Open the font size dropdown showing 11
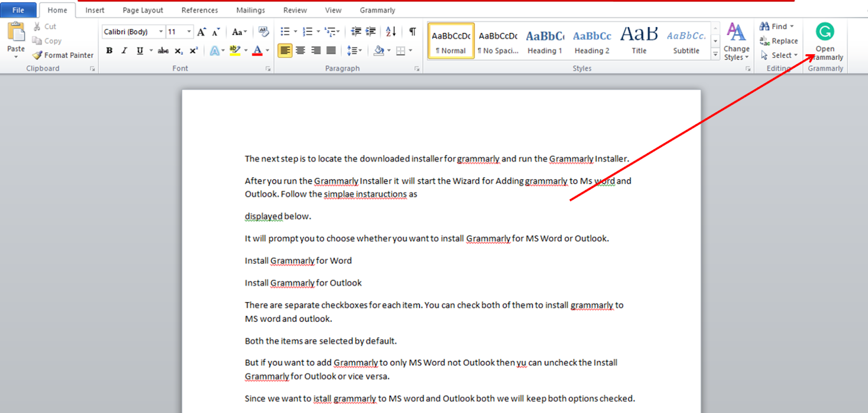This screenshot has height=413, width=868. (189, 32)
